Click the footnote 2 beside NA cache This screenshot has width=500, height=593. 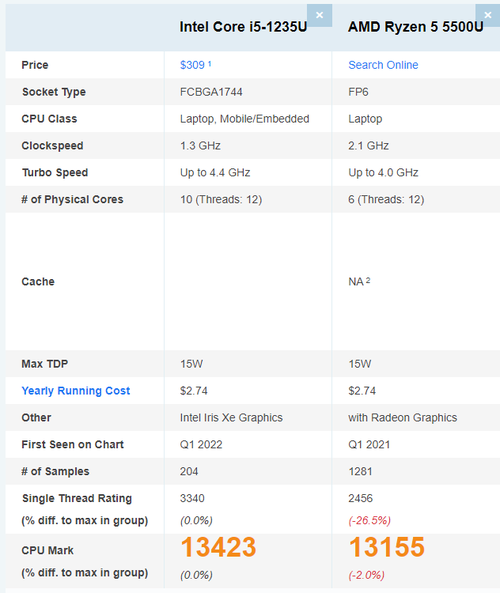point(368,280)
